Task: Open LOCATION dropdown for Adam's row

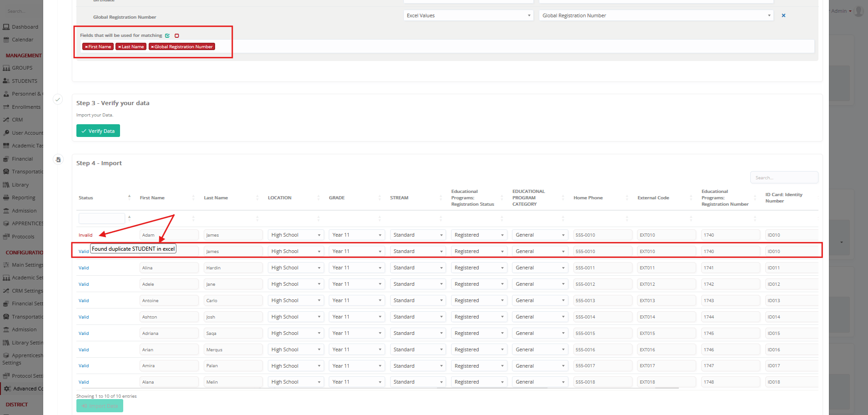Action: click(x=296, y=235)
